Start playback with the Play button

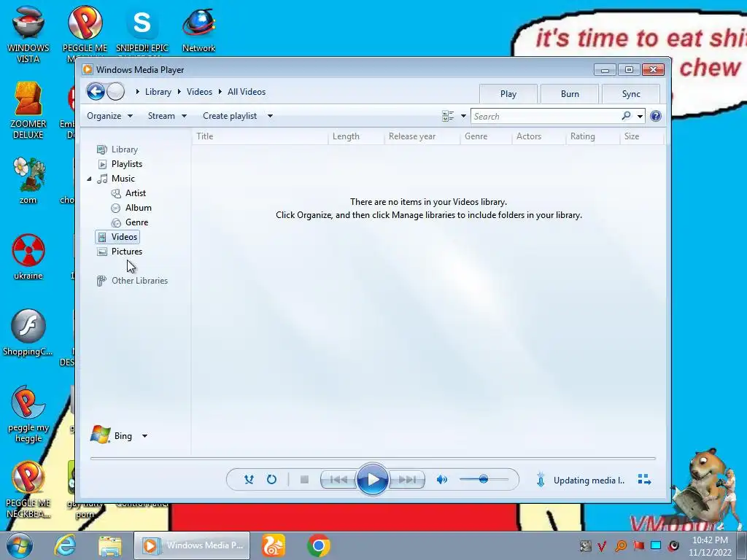[x=372, y=479]
